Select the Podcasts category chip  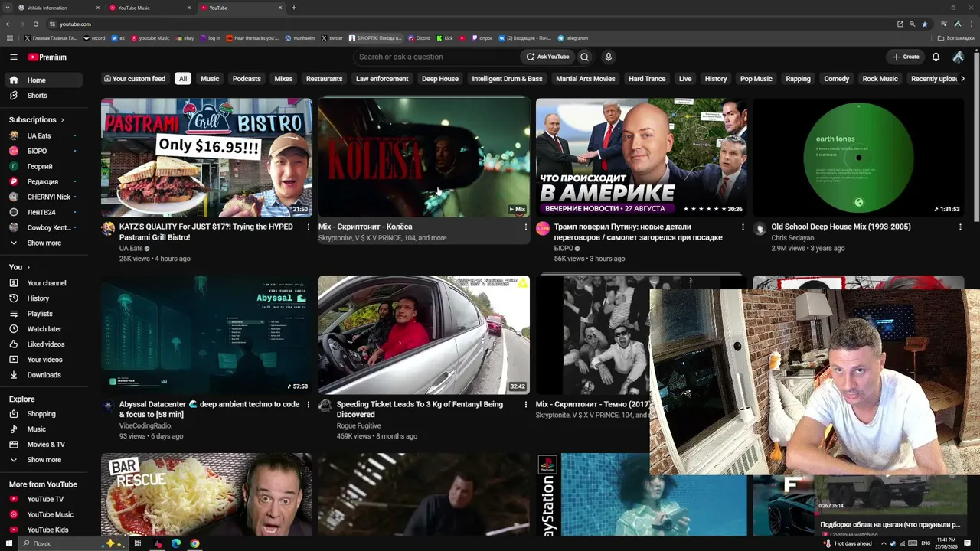click(x=247, y=79)
